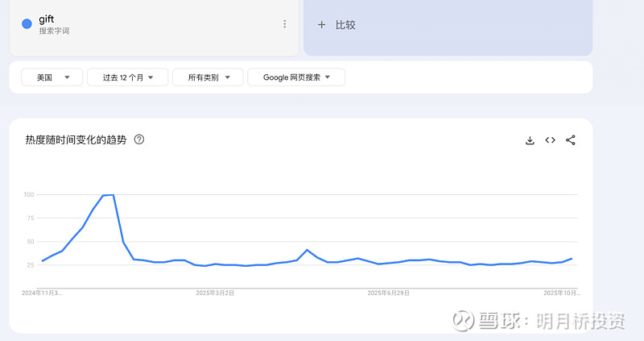Click the plus icon to add comparison

tap(322, 25)
